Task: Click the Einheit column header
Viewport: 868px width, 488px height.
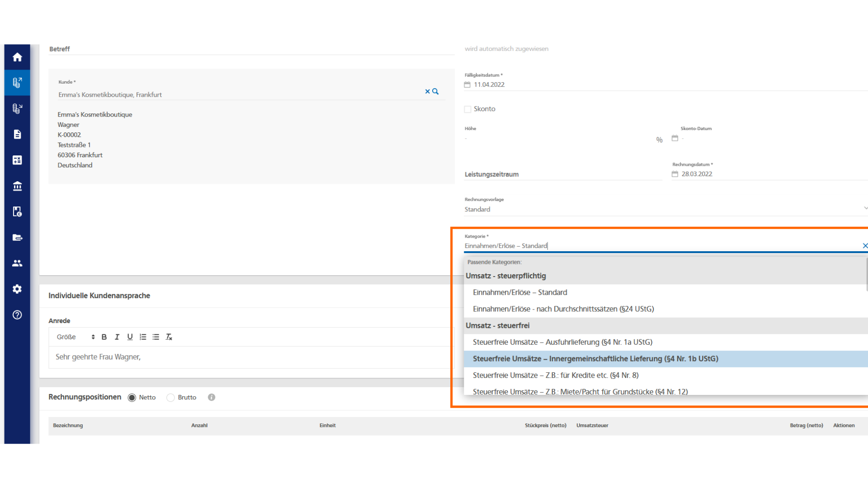Action: pyautogui.click(x=327, y=426)
